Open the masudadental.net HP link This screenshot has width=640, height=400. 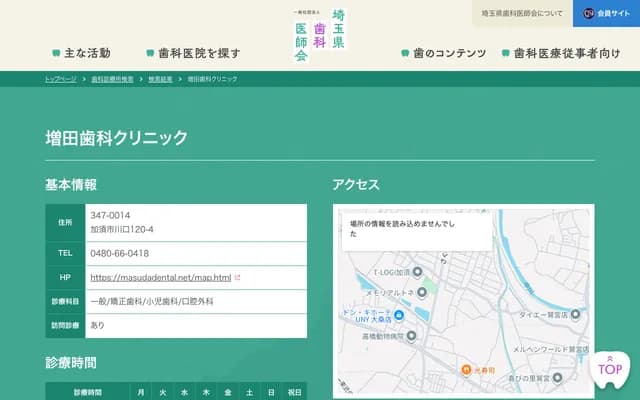(x=161, y=278)
